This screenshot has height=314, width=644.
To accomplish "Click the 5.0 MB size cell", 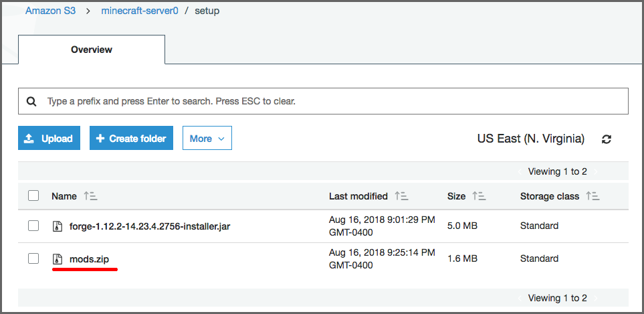I will [x=462, y=226].
